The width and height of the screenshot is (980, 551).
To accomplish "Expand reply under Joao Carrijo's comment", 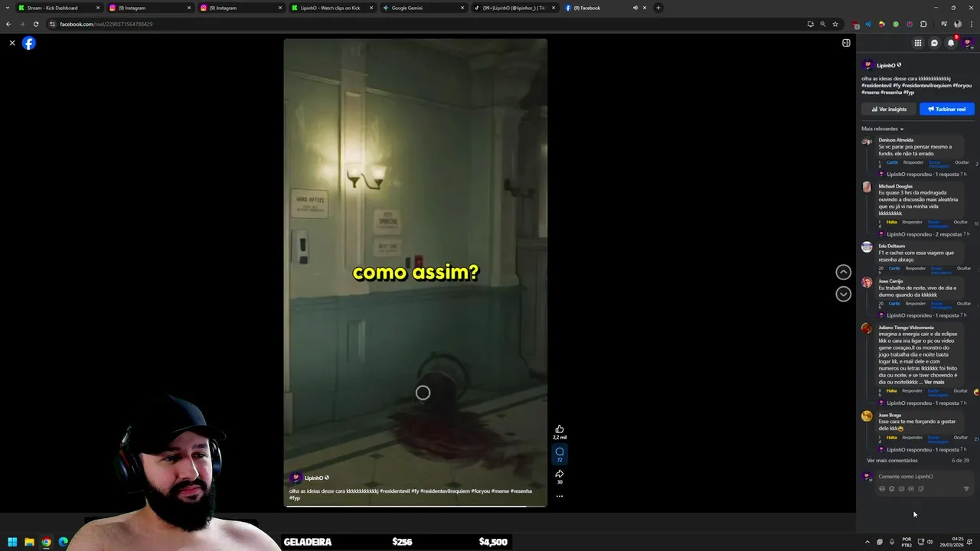I will (x=923, y=315).
